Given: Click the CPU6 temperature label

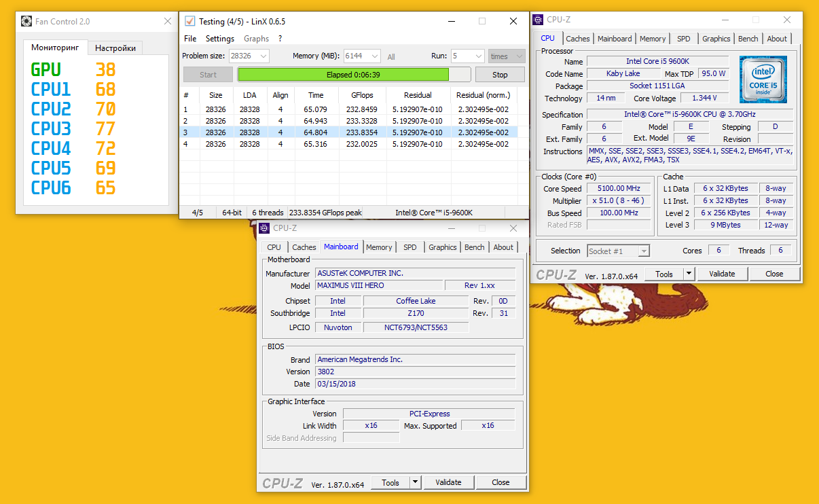Looking at the screenshot, I should point(51,187).
